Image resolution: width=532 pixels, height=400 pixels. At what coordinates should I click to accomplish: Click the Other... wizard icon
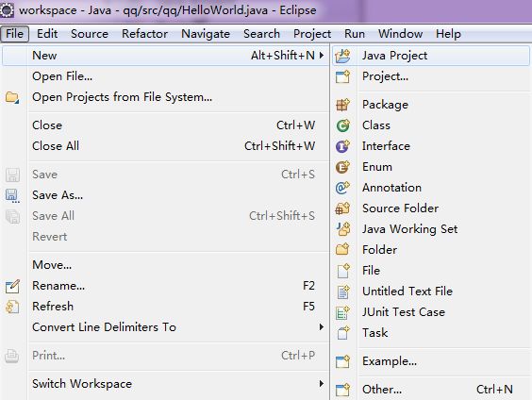click(342, 390)
